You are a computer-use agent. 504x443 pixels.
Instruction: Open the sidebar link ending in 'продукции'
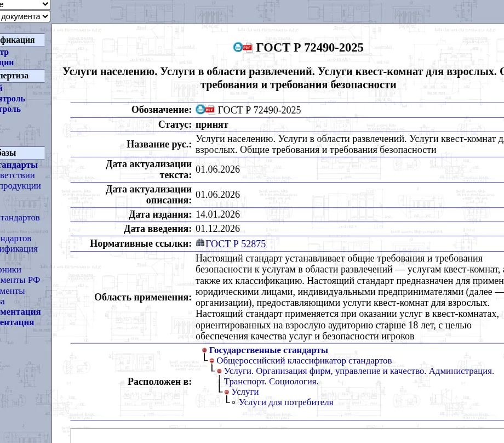click(x=20, y=186)
